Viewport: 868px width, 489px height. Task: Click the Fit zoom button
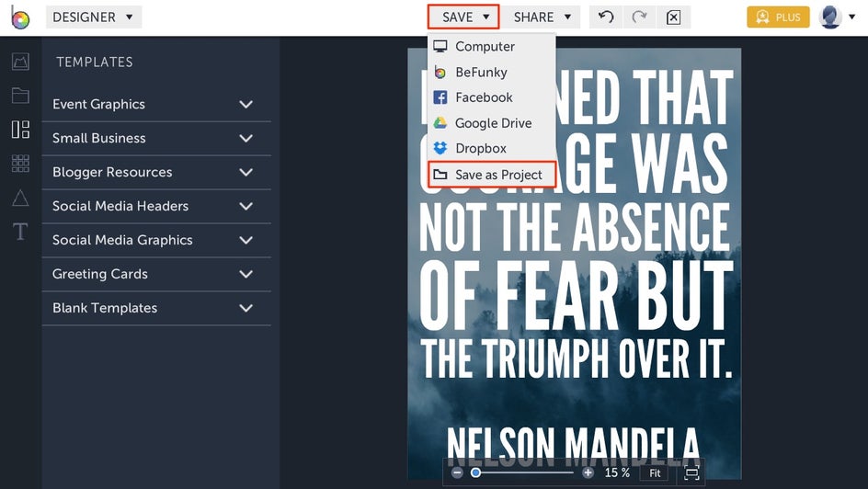tap(655, 473)
